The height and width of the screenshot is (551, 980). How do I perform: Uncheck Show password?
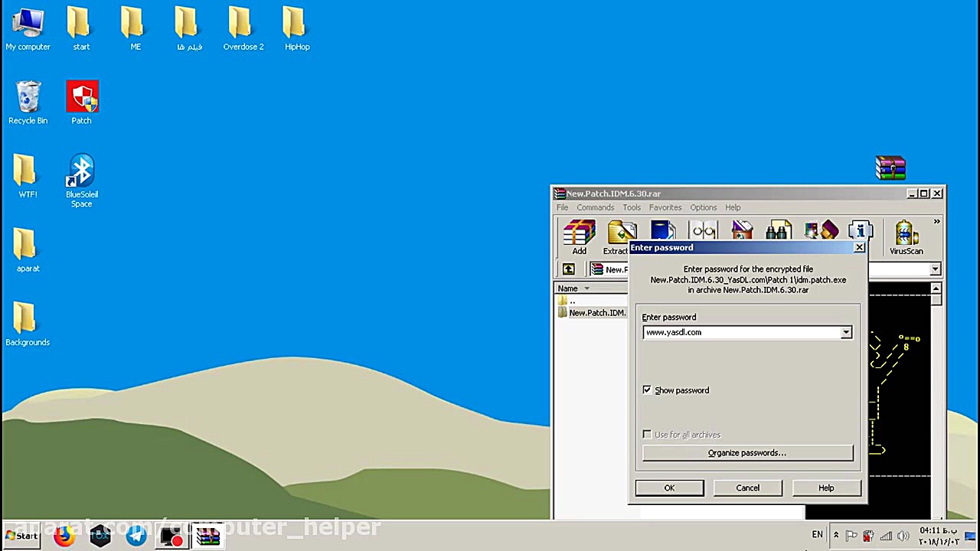tap(647, 390)
